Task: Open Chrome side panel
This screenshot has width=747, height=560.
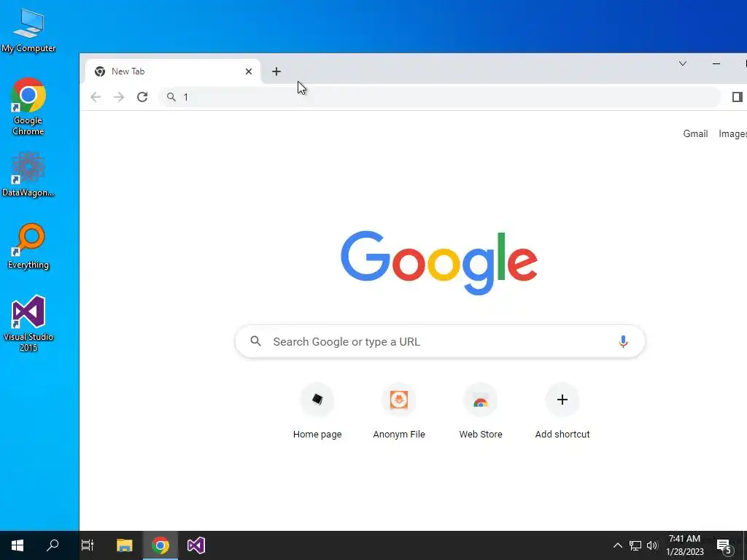Action: [x=737, y=97]
